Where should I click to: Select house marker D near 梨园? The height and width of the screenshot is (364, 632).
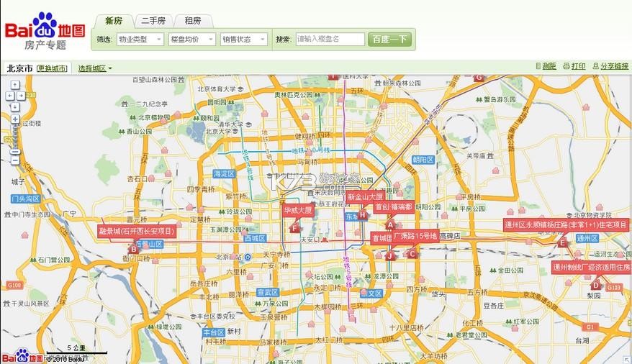coord(596,285)
